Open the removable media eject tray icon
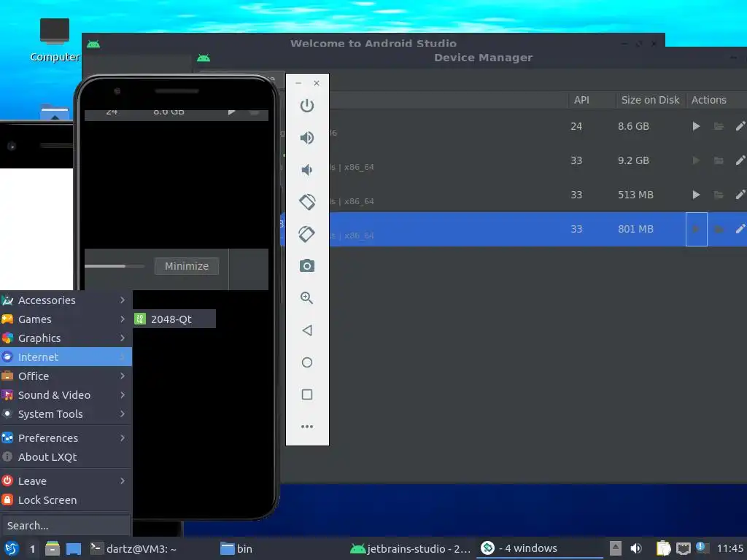Screen dimensions: 747x560 (x=616, y=548)
